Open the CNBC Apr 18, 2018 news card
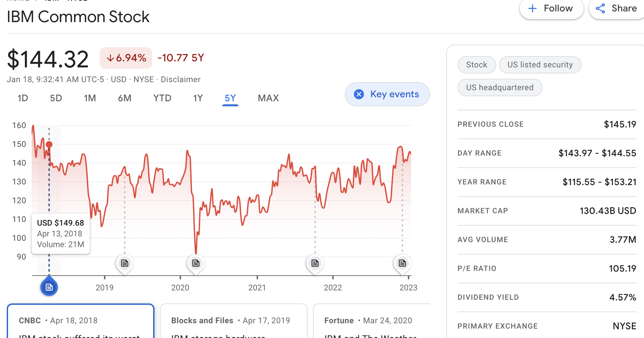This screenshot has width=644, height=338. tap(81, 322)
